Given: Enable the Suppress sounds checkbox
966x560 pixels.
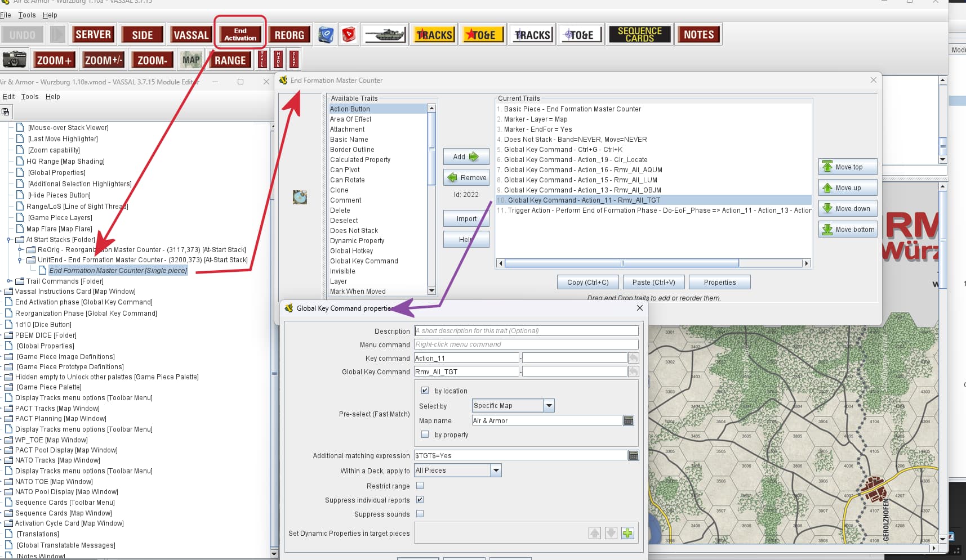Looking at the screenshot, I should [x=420, y=513].
